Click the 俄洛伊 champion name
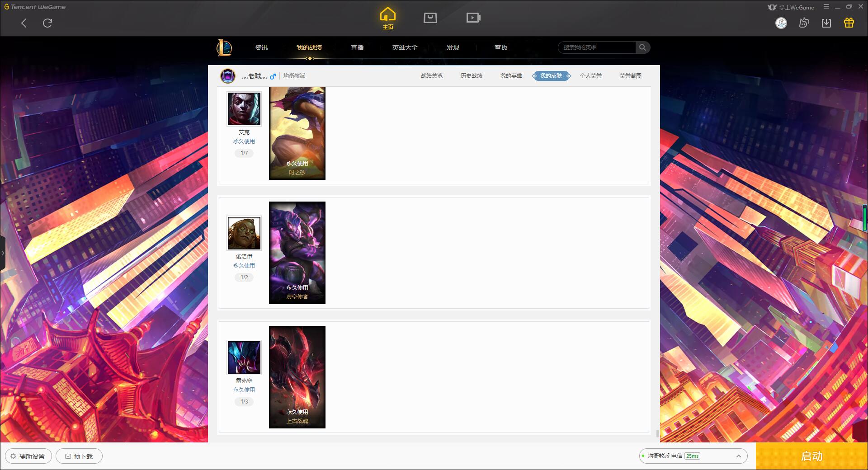Image resolution: width=868 pixels, height=470 pixels. click(244, 257)
